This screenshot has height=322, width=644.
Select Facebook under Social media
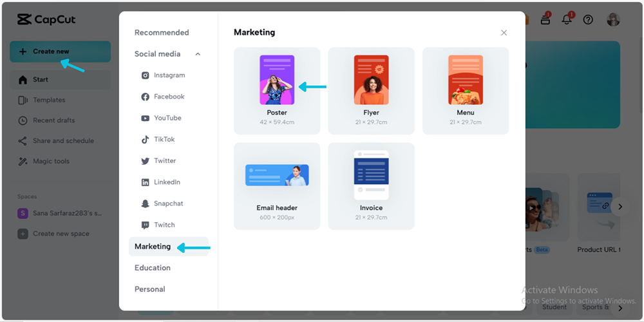(168, 97)
